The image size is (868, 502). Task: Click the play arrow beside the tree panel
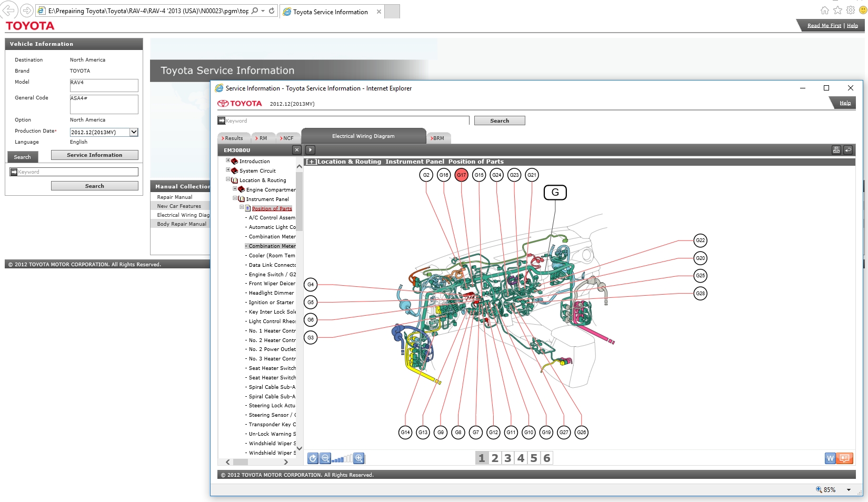(310, 150)
